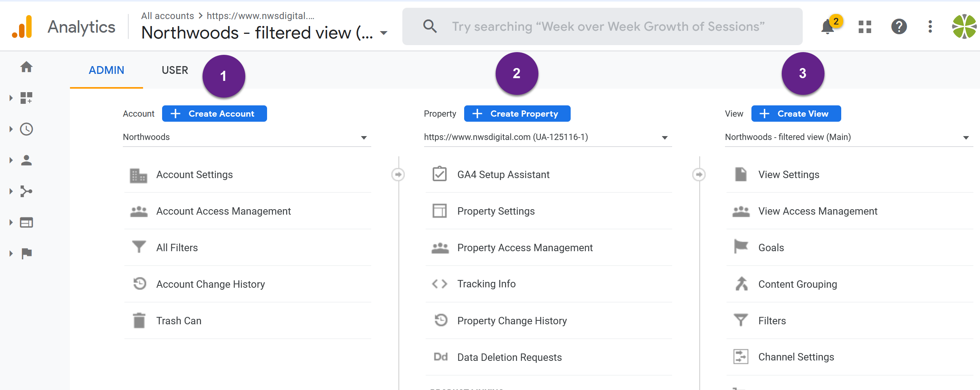Open the property selector dropdown

pos(548,137)
